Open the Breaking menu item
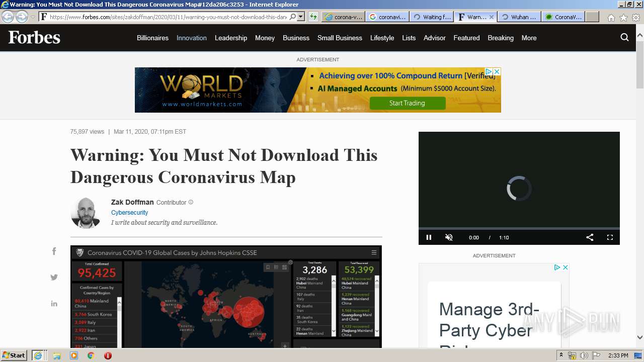Viewport: 644px width, 362px height. 501,38
